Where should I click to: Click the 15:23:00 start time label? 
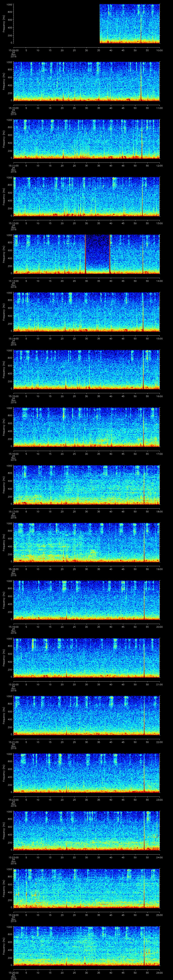[13, 857]
